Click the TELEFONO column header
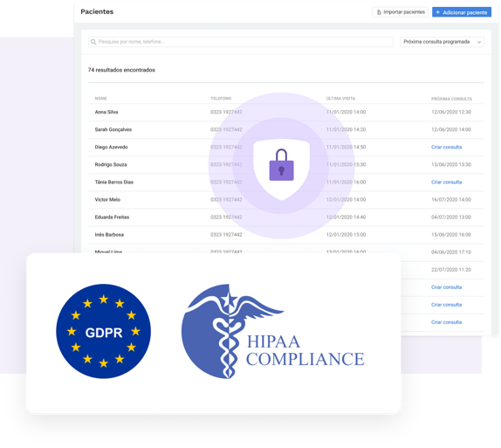Viewport: 501px width, 448px height. point(221,99)
